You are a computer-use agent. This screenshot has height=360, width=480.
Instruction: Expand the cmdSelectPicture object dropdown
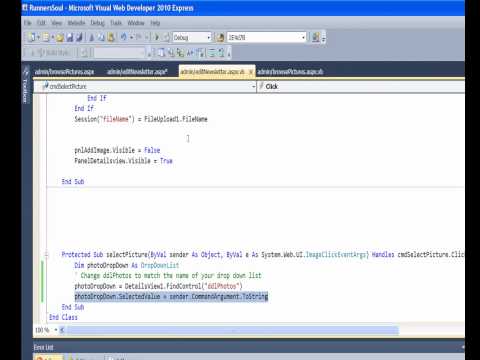[253, 87]
